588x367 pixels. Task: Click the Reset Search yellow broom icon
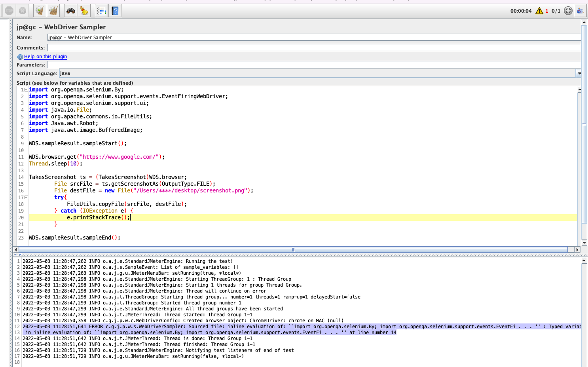(84, 11)
